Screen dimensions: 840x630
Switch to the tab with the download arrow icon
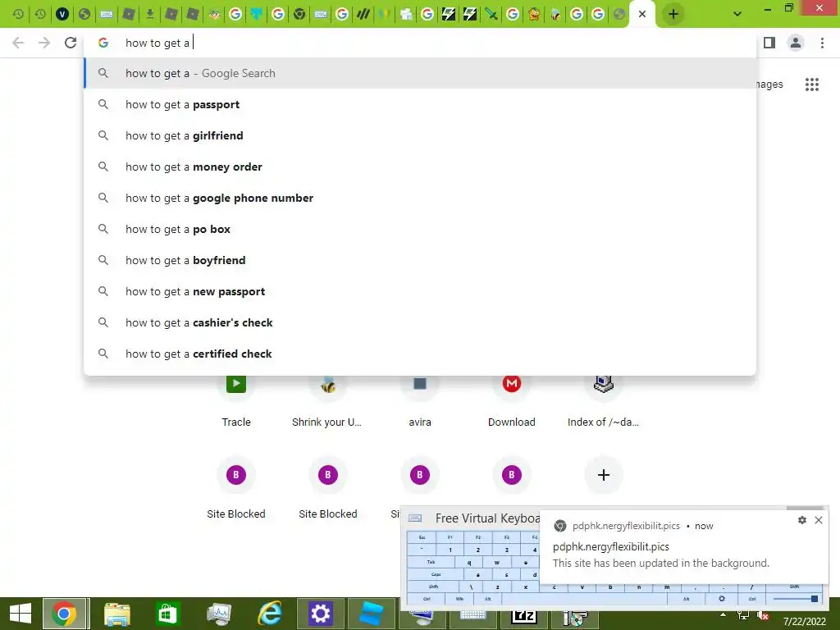click(x=150, y=14)
